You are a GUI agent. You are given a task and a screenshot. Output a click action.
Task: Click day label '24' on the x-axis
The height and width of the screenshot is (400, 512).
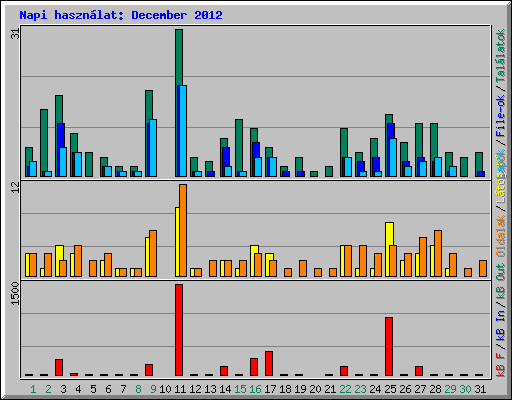(x=375, y=389)
